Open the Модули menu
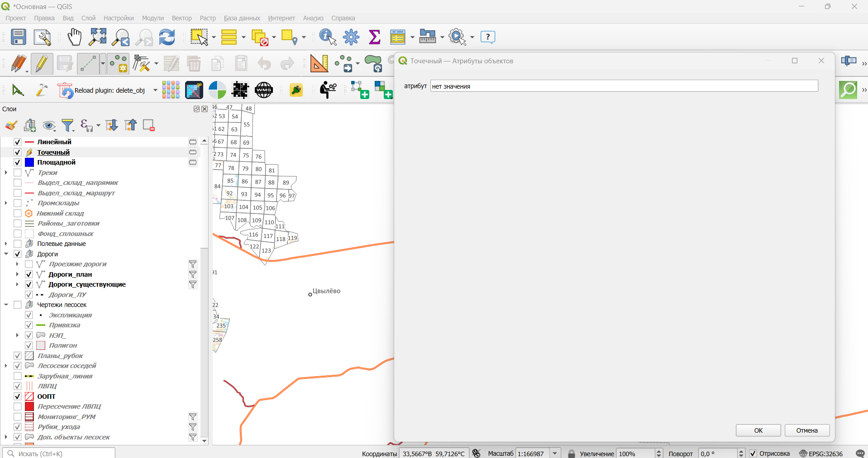The image size is (868, 458). pyautogui.click(x=153, y=18)
